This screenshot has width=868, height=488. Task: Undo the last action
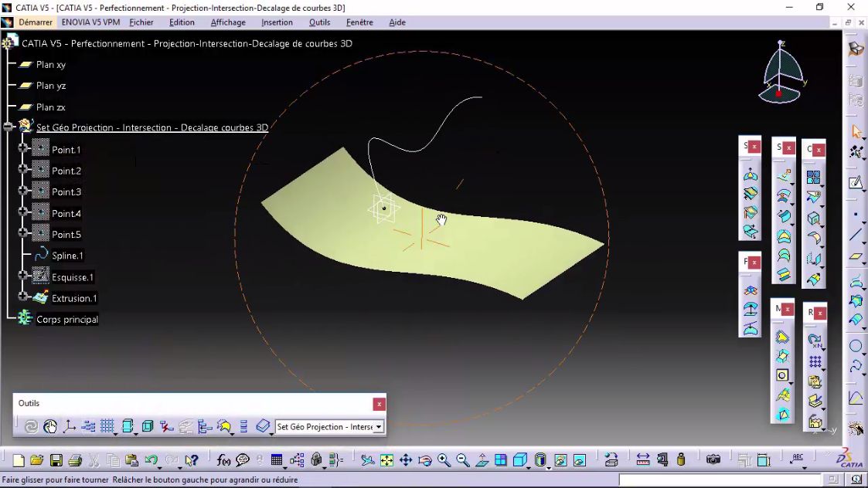[x=151, y=460]
